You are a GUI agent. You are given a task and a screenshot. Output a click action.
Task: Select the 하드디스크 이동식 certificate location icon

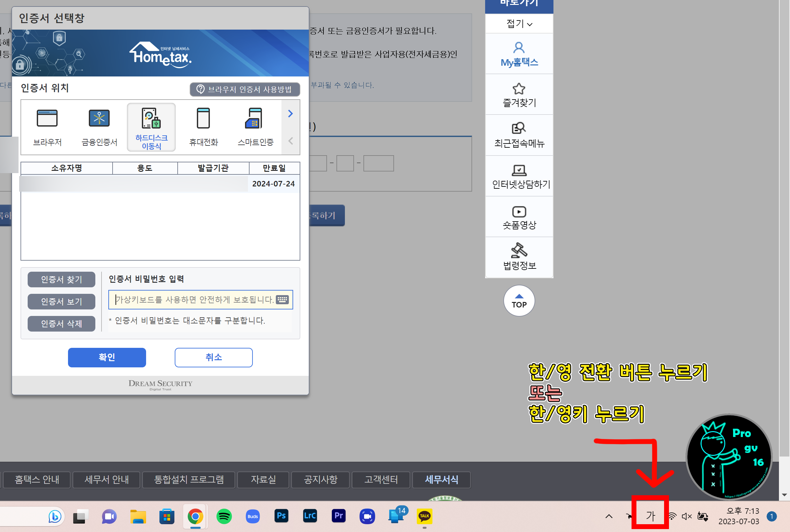[151, 127]
